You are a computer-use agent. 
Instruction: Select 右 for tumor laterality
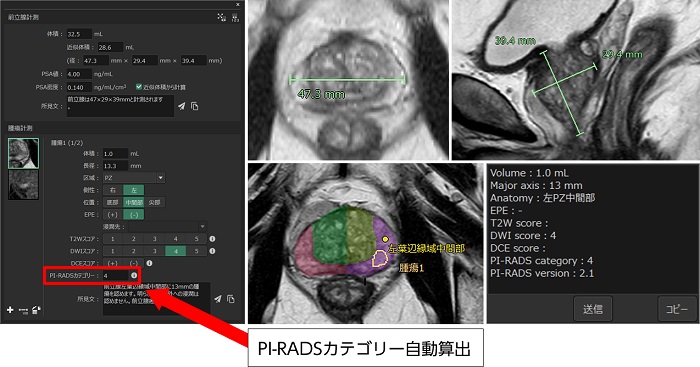[x=113, y=190]
